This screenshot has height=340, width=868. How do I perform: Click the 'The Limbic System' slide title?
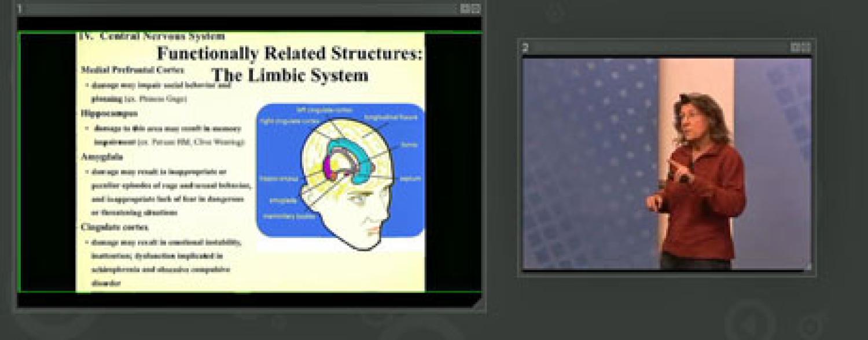coord(289,75)
